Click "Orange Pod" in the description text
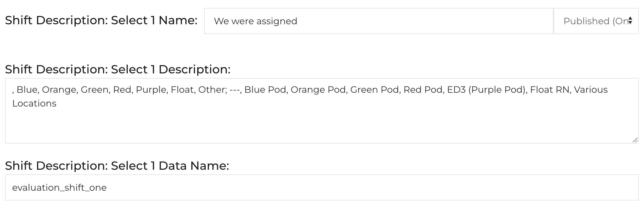Image resolution: width=644 pixels, height=213 pixels. pyautogui.click(x=318, y=90)
